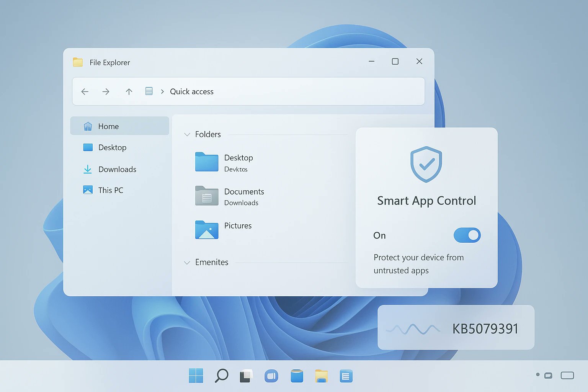This screenshot has width=588, height=392.
Task: Launch the rounded blue chat app on taskbar
Action: 271,376
